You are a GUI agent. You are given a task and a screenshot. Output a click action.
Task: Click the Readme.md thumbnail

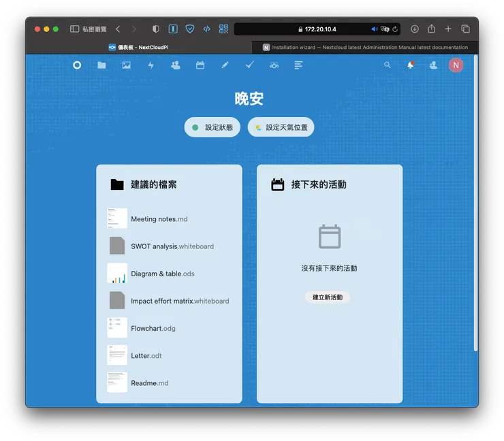coord(117,382)
